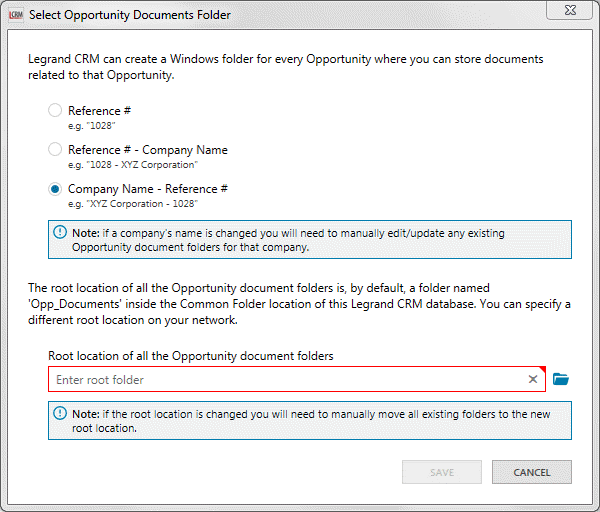
Task: Click the Legrand CRM icon in title bar
Action: coord(14,14)
